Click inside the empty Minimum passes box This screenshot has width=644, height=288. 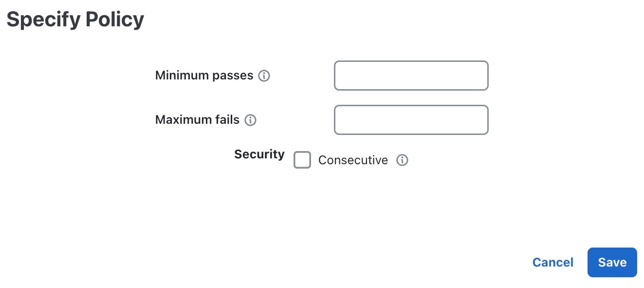(x=411, y=76)
